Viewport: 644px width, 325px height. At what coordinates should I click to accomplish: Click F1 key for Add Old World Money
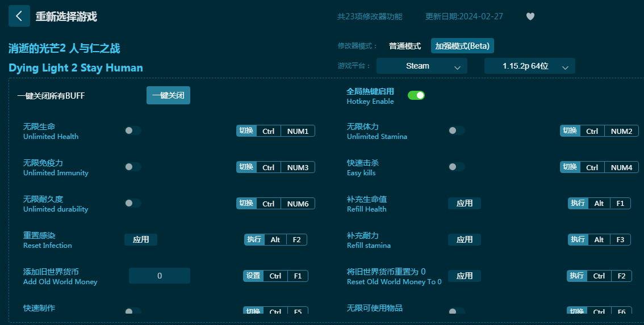(x=298, y=276)
